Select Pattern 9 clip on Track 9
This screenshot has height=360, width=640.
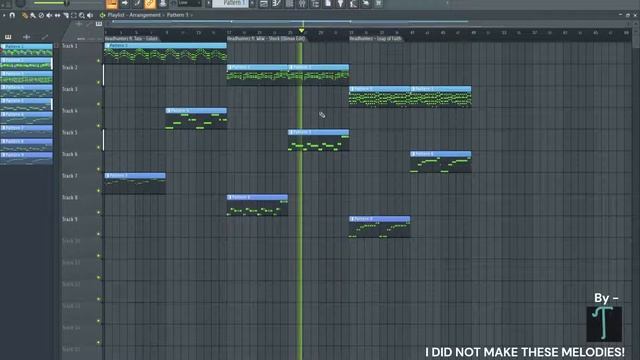pos(380,227)
